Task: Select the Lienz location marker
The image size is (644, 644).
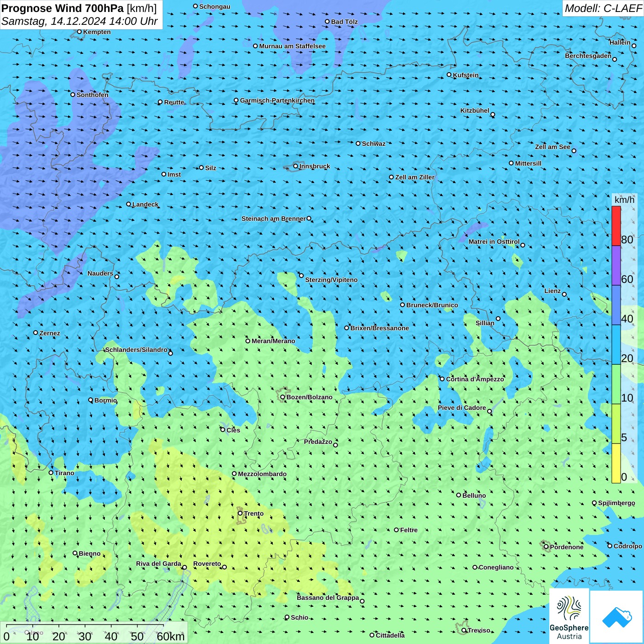Action: click(564, 294)
